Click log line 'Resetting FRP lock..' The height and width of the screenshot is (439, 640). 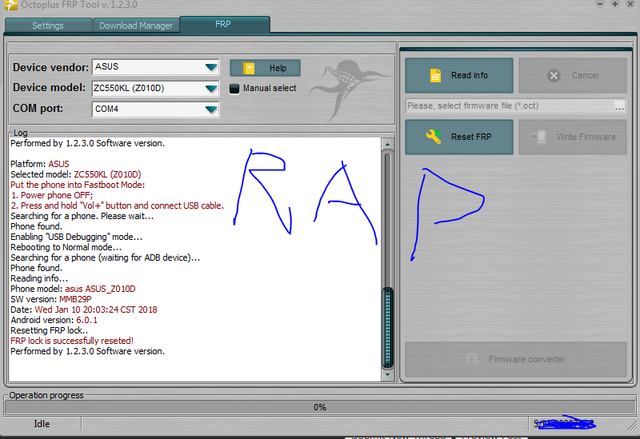point(49,330)
